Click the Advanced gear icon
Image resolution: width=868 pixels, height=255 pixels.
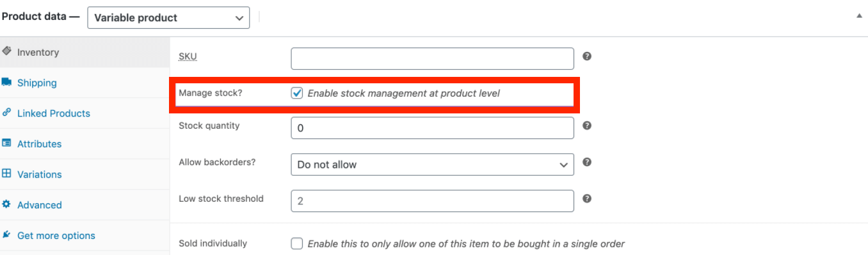[x=6, y=204]
